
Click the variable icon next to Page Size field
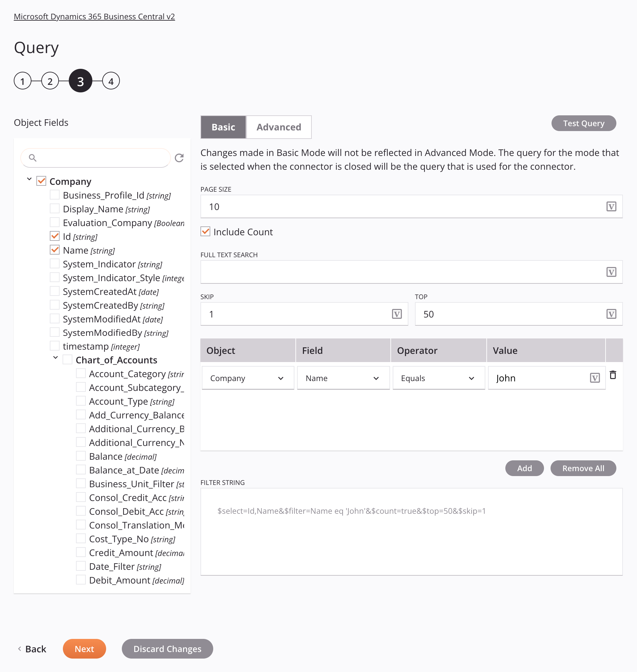pyautogui.click(x=611, y=206)
